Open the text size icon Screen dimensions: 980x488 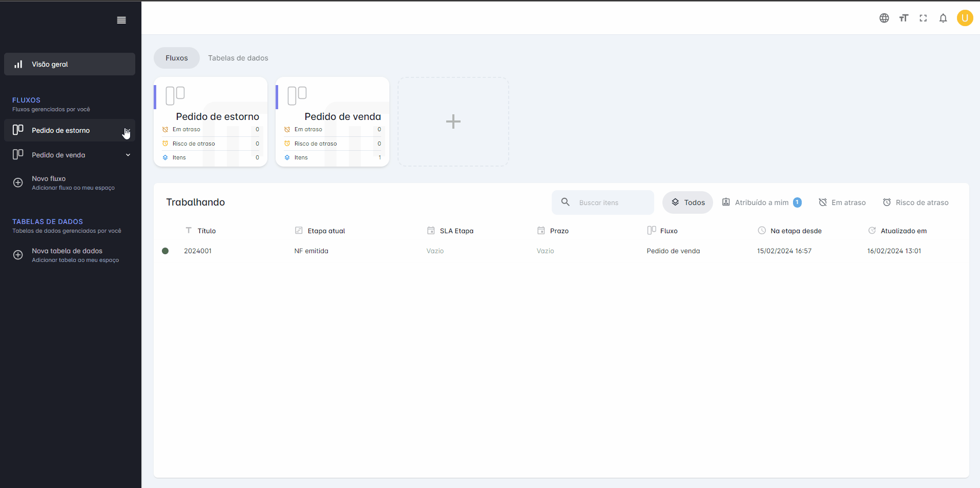pos(904,18)
